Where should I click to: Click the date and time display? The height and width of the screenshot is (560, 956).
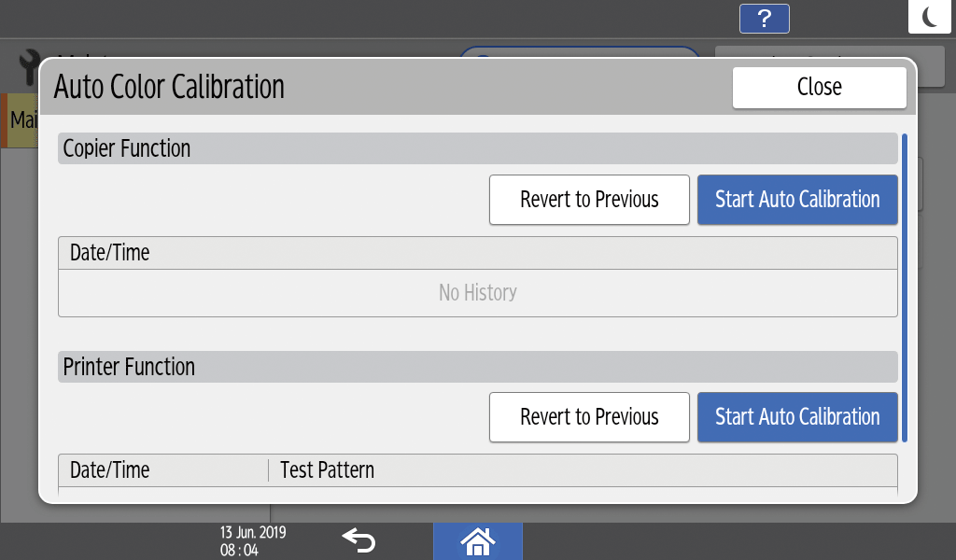point(252,540)
